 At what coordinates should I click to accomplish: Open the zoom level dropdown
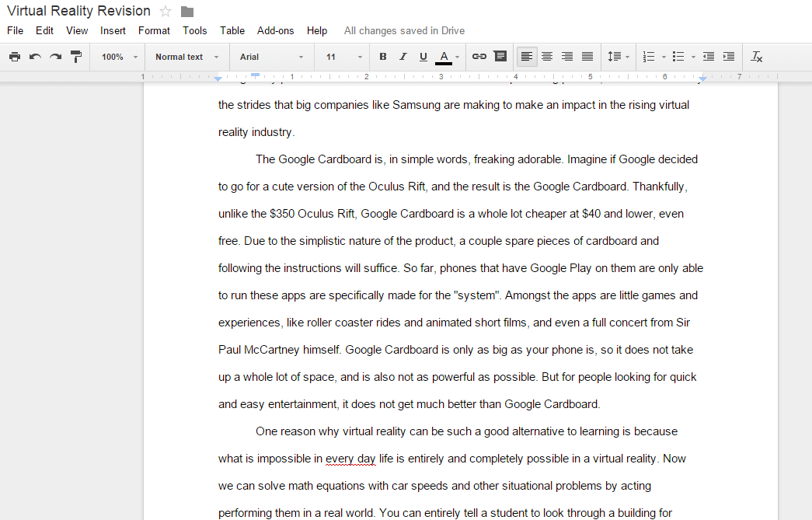click(x=120, y=57)
